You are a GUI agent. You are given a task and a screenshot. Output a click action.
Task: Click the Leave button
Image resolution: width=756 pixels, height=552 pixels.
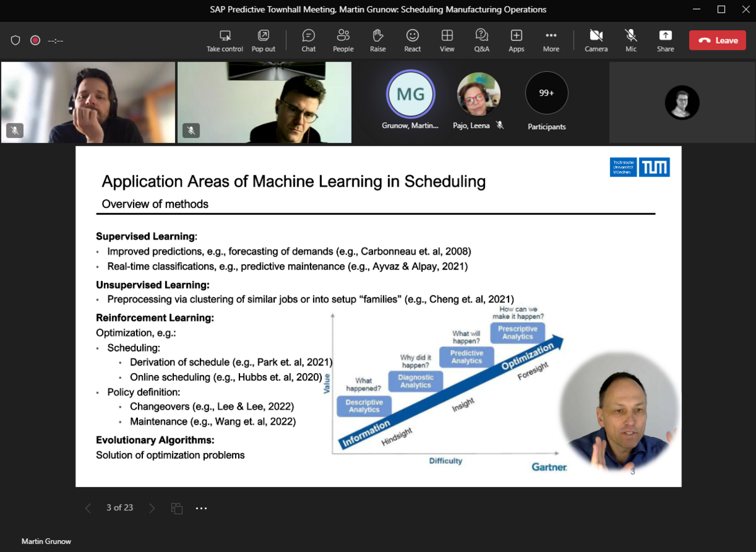tap(717, 40)
